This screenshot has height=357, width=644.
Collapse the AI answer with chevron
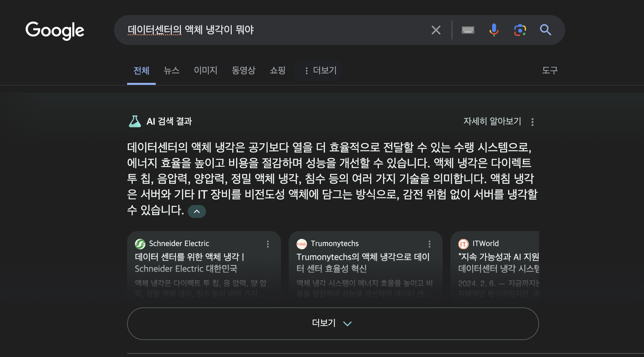click(197, 211)
